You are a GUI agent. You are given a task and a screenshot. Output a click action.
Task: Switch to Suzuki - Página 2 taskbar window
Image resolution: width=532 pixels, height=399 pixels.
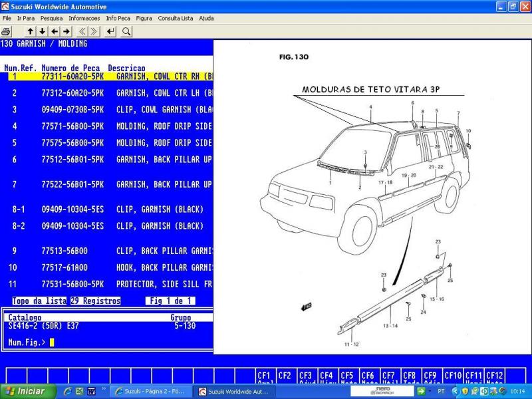click(x=151, y=392)
